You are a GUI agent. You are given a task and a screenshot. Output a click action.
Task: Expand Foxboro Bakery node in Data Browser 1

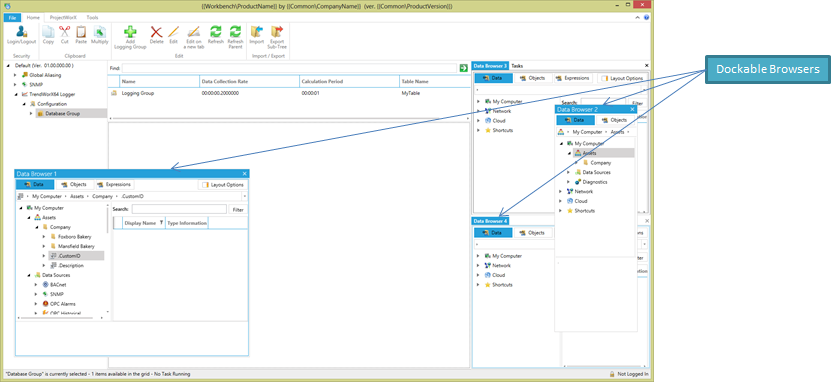pyautogui.click(x=44, y=237)
